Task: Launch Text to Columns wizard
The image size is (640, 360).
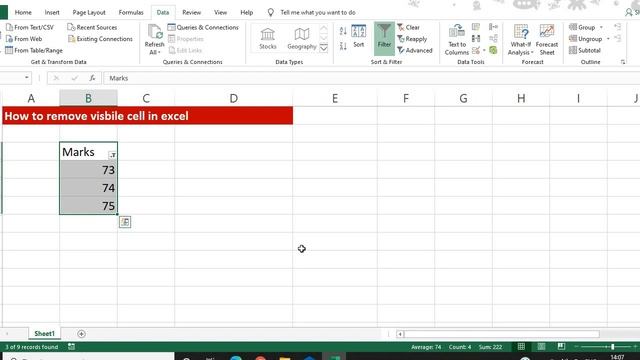Action: [457, 39]
